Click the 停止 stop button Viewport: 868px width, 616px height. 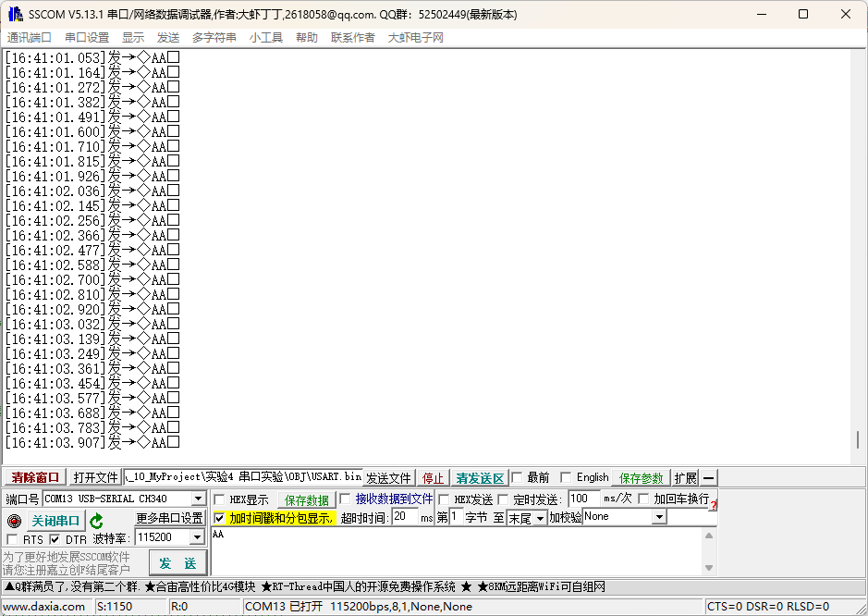click(433, 477)
